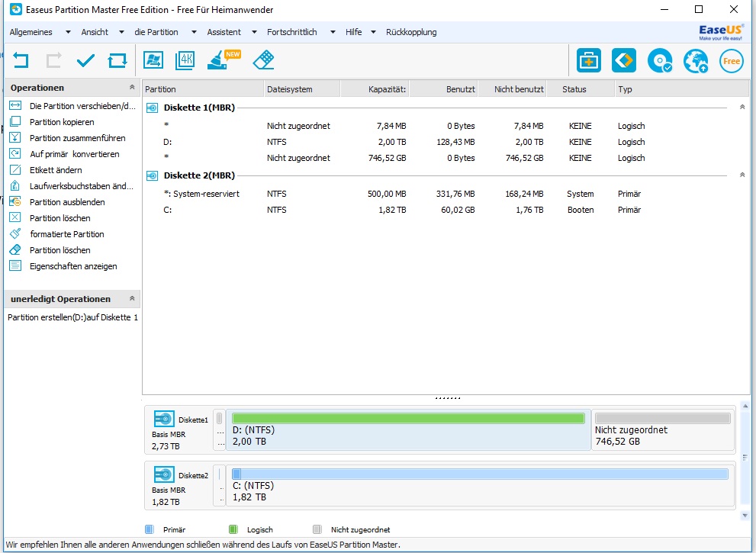Open the bootable disc creator icon
This screenshot has height=553, width=756.
tap(660, 61)
